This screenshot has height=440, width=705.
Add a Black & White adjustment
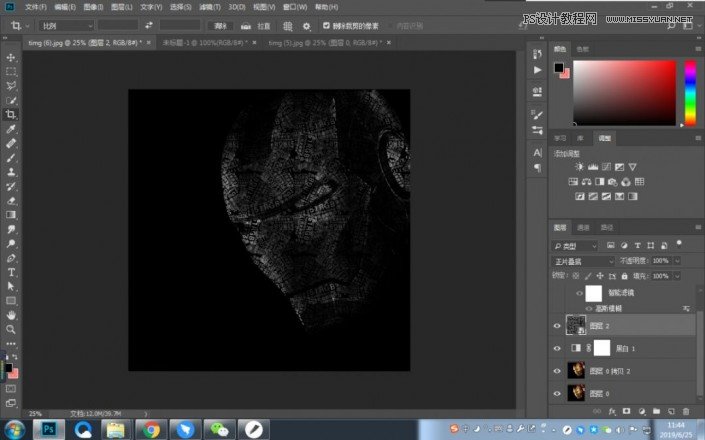click(x=599, y=182)
